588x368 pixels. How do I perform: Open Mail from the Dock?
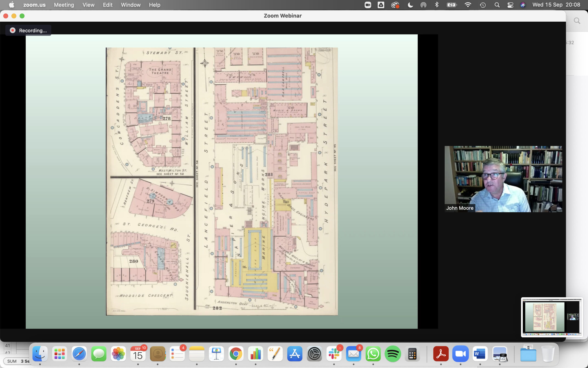point(353,354)
